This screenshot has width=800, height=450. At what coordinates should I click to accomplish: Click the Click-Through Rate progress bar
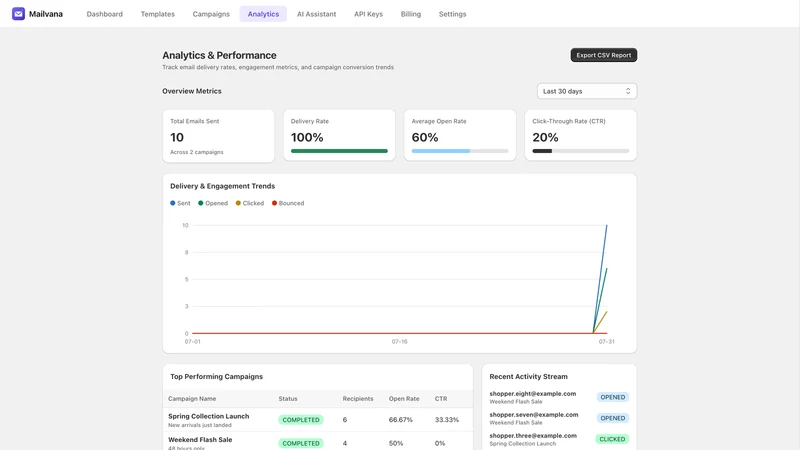point(581,151)
